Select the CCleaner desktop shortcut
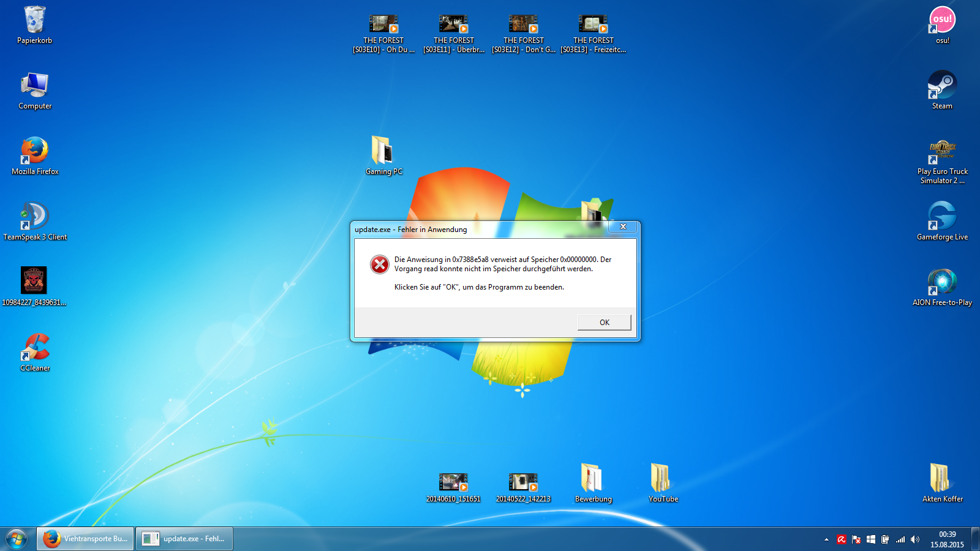Image resolution: width=980 pixels, height=551 pixels. 35,353
